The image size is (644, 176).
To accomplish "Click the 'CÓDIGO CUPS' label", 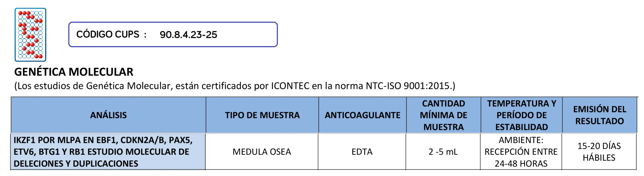I will click(x=108, y=34).
